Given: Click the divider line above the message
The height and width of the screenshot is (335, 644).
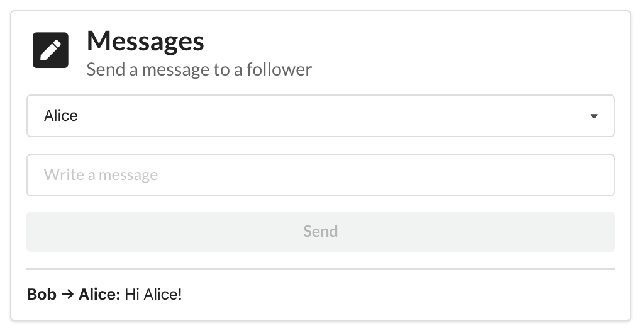Looking at the screenshot, I should [320, 269].
